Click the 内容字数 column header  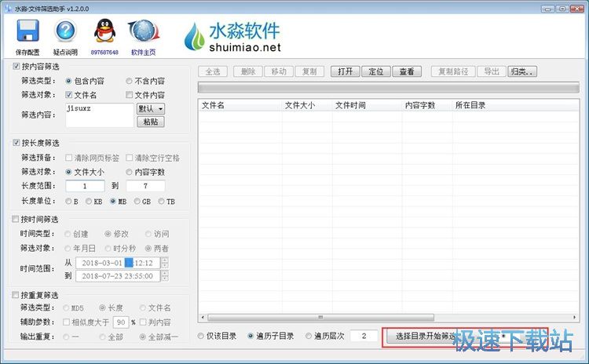(427, 105)
